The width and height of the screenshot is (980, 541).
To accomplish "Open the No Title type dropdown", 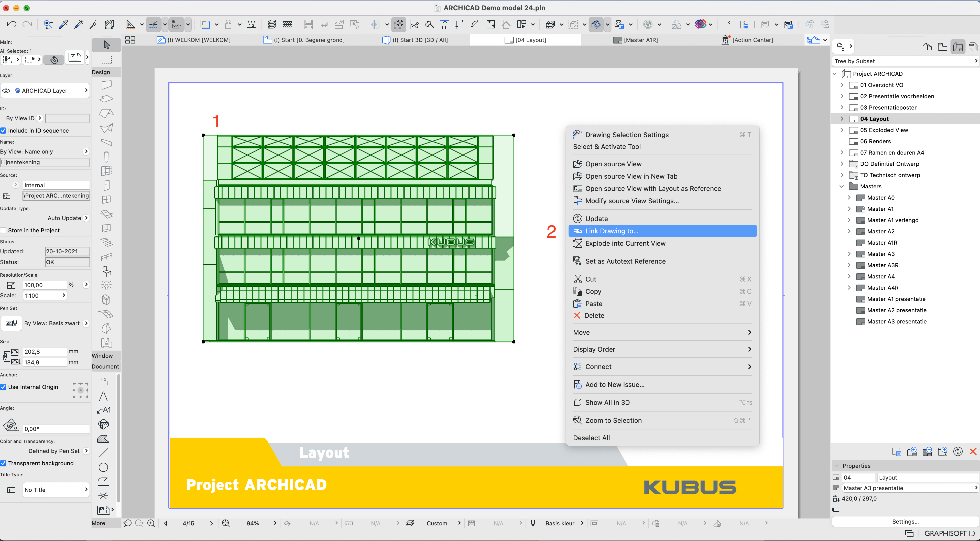I will click(x=56, y=490).
